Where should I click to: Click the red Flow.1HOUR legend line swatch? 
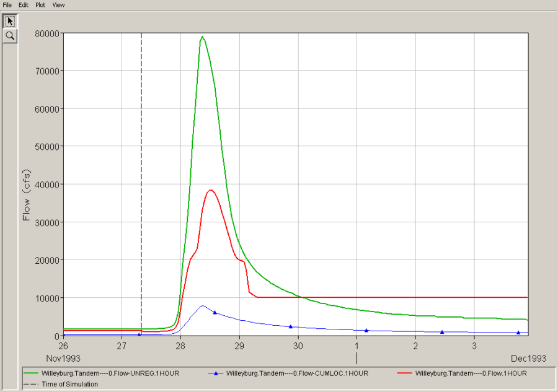[x=404, y=373]
